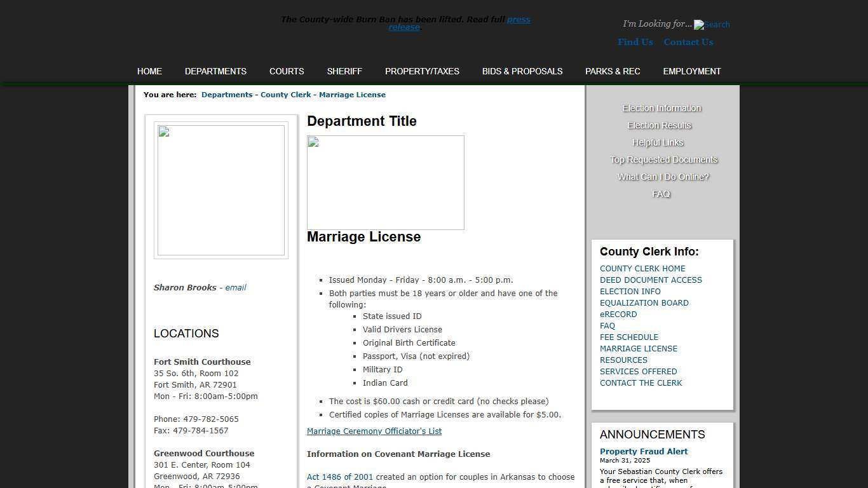Open BIDS & PROPOSALS from the navigation
The width and height of the screenshot is (868, 488).
pyautogui.click(x=522, y=71)
